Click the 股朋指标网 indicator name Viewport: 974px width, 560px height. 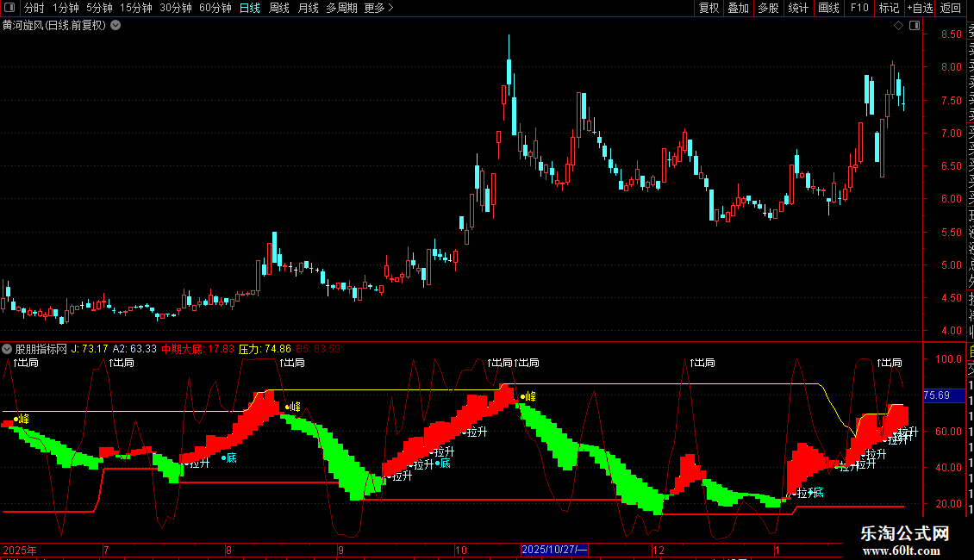[41, 349]
